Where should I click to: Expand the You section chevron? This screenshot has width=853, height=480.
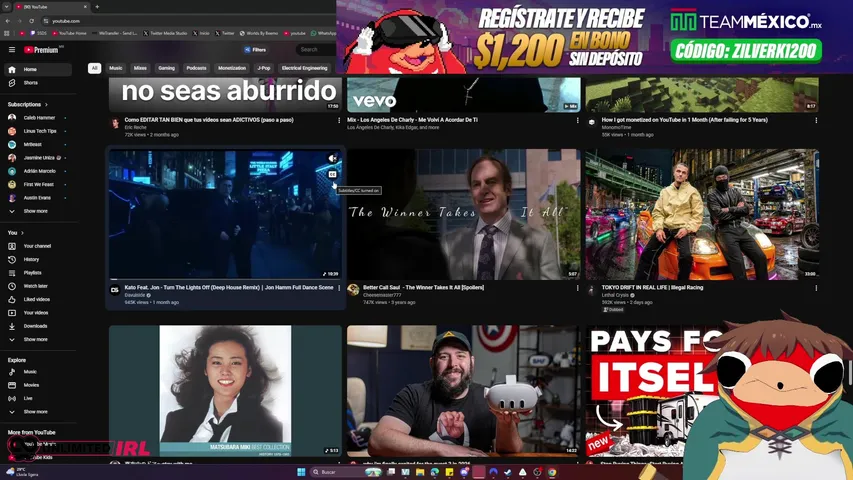(22, 233)
